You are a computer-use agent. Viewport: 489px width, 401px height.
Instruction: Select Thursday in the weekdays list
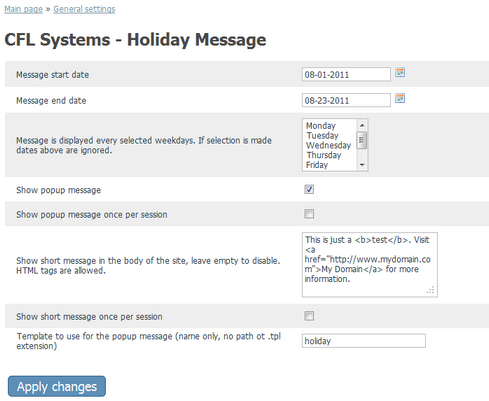[x=324, y=155]
